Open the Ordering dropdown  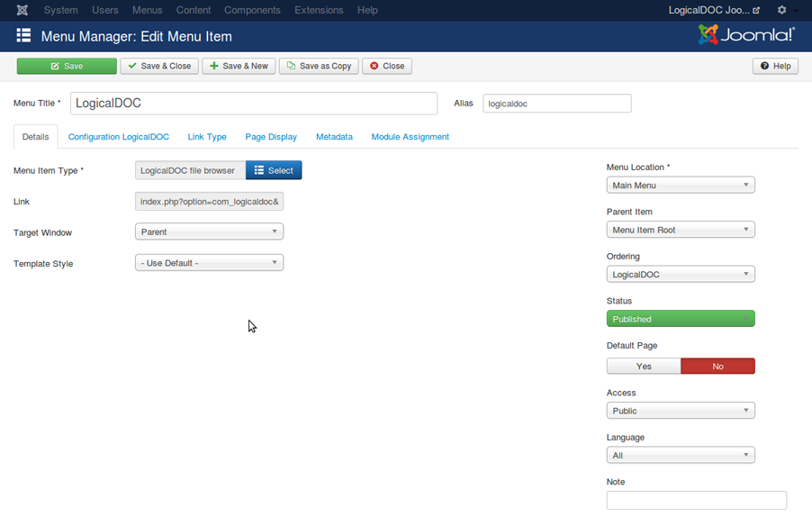681,274
